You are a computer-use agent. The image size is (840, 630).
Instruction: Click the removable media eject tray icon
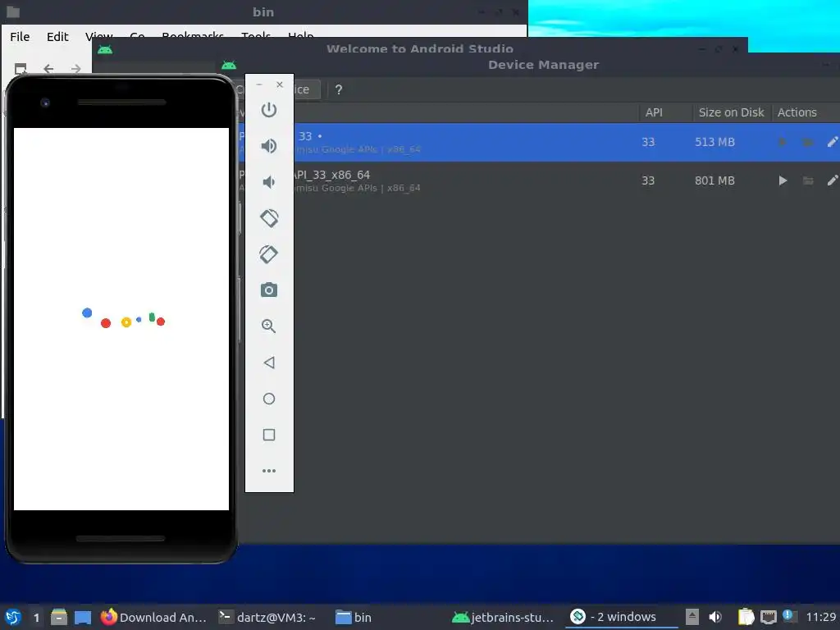692,617
